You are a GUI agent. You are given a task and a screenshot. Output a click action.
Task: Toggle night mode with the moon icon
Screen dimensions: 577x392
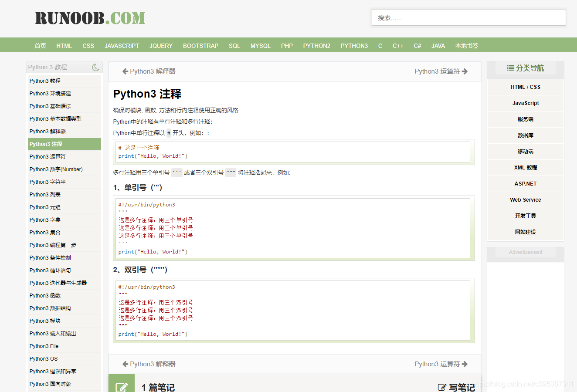point(96,67)
